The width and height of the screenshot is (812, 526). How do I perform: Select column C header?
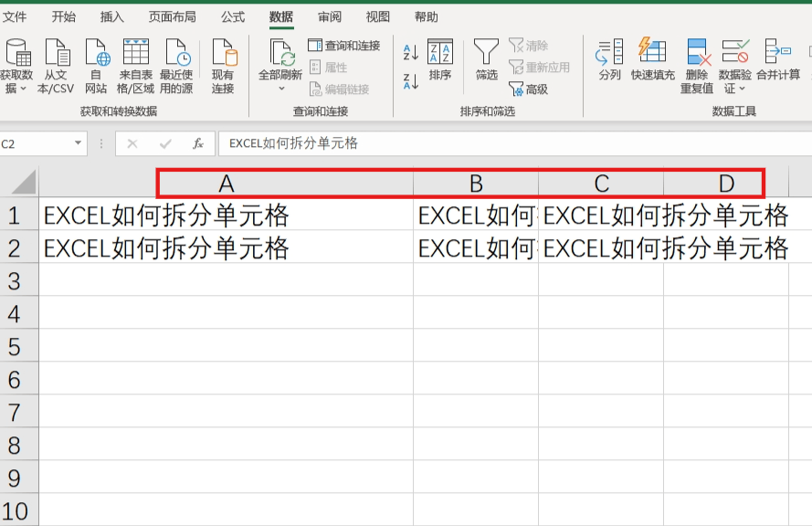(601, 184)
